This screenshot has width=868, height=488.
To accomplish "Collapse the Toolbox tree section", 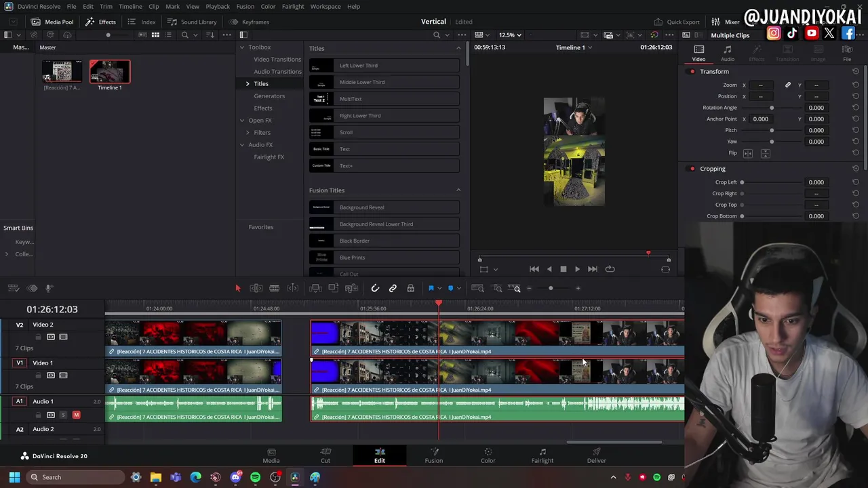I will 242,47.
